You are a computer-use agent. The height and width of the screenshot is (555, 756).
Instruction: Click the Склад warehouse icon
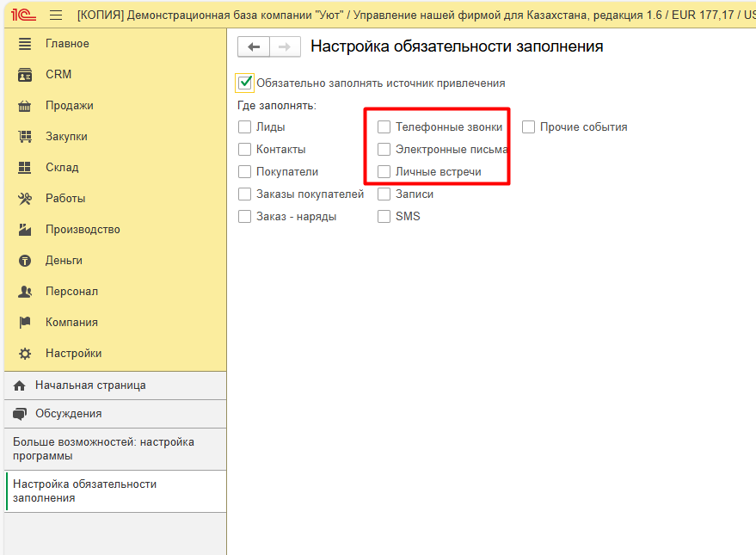point(25,168)
